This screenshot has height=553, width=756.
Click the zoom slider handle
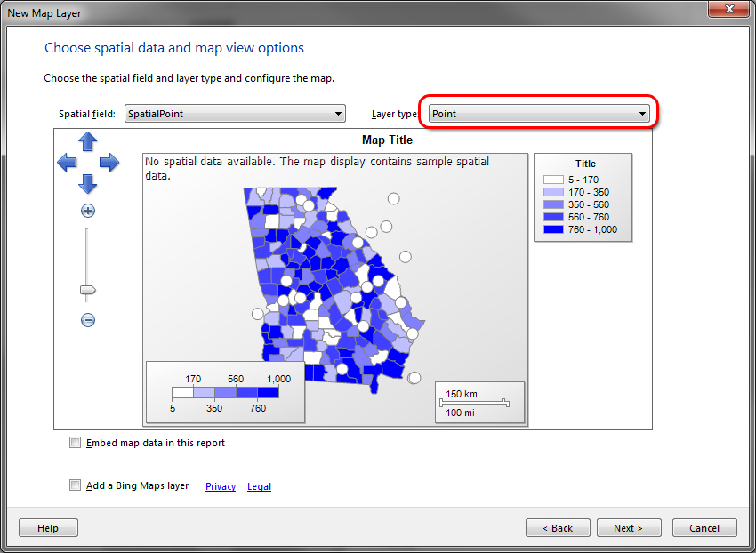tap(87, 290)
